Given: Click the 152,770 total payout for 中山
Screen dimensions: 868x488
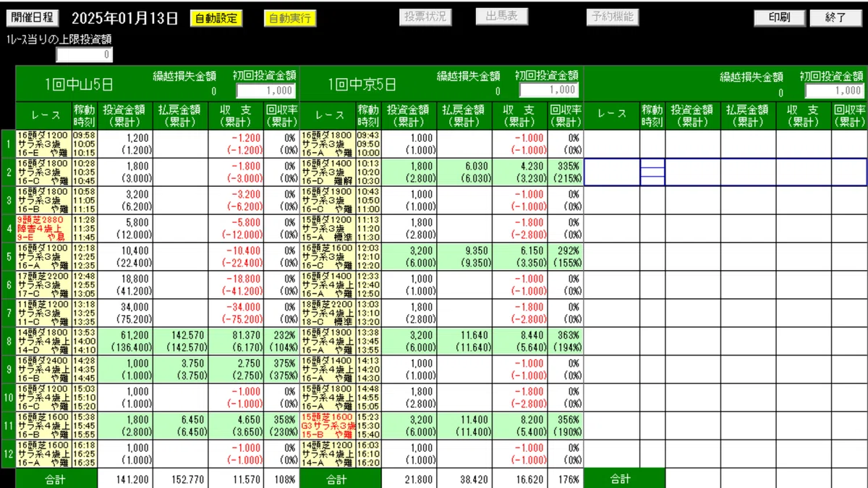Looking at the screenshot, I should coord(181,479).
